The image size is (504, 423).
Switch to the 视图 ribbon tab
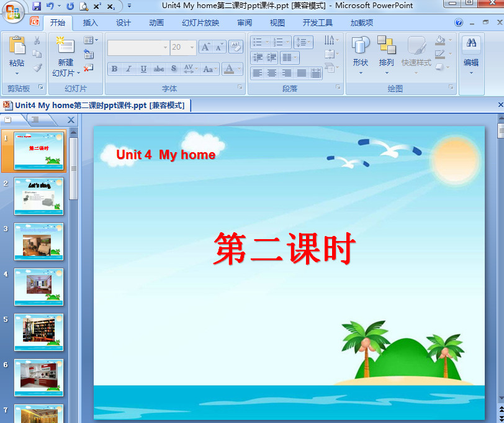point(277,23)
